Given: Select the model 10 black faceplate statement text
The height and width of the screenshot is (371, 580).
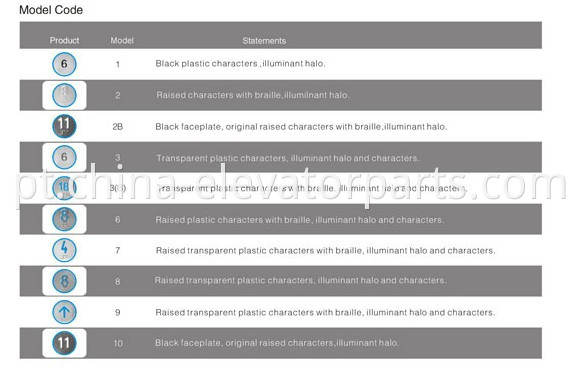Looking at the screenshot, I should 277,343.
